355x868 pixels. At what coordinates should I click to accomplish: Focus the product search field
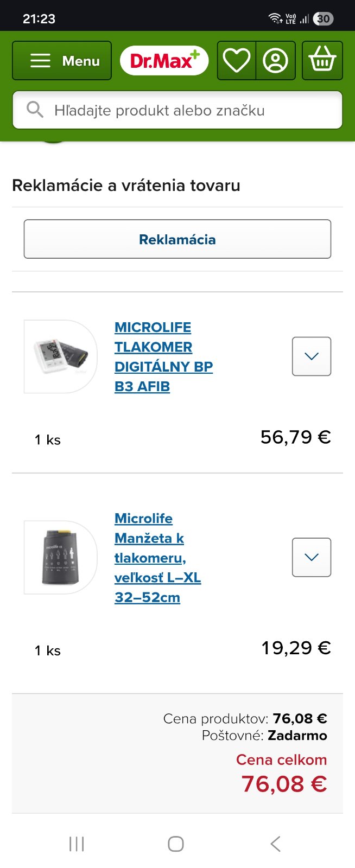(x=185, y=111)
